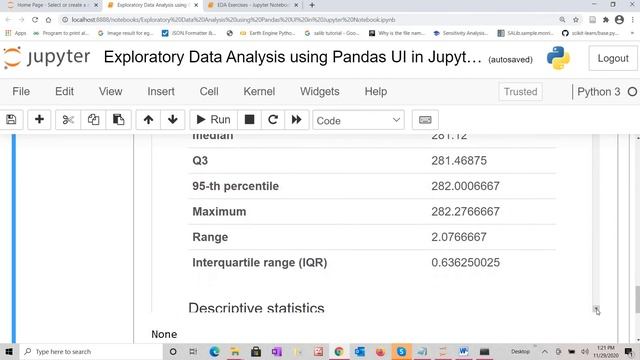640x360 pixels.
Task: Open command palette keyboard icon
Action: [425, 120]
